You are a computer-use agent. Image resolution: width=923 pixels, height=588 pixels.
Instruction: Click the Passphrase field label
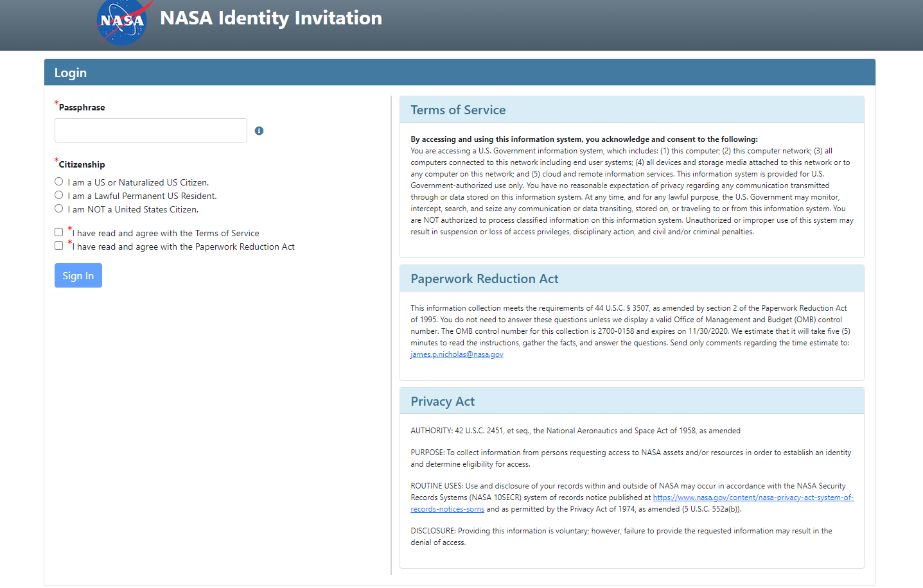(x=82, y=107)
